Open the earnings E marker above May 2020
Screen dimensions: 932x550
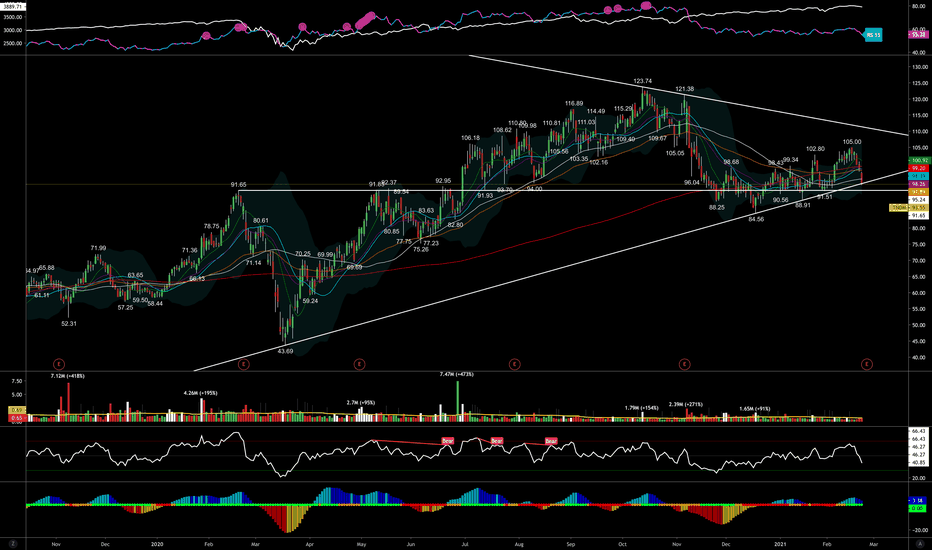pos(359,364)
